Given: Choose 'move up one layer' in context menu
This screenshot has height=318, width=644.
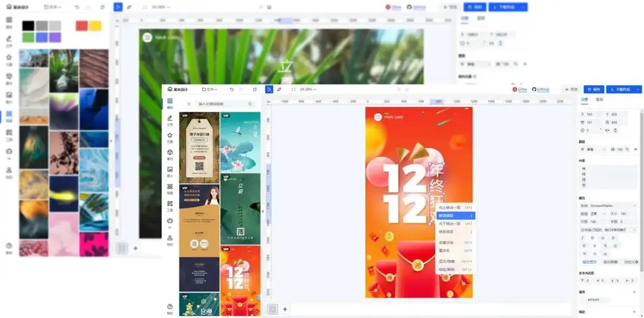Looking at the screenshot, I should [x=455, y=208].
